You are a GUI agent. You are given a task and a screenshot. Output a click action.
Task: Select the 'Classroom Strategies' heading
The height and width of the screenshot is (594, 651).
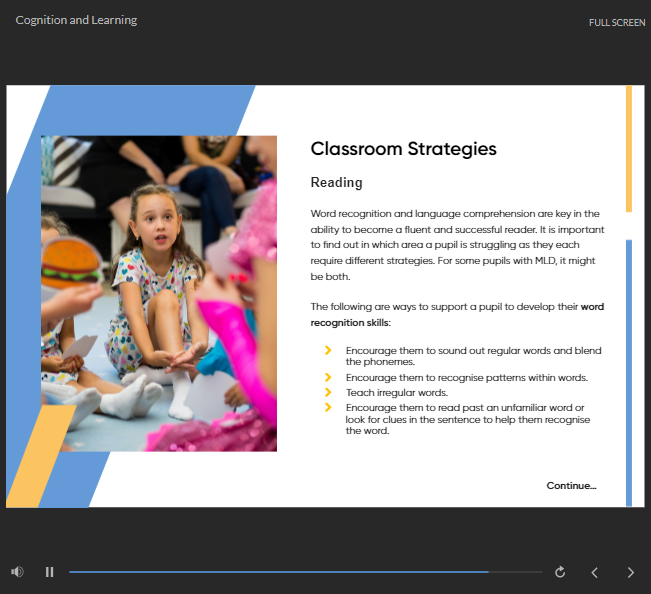[403, 149]
